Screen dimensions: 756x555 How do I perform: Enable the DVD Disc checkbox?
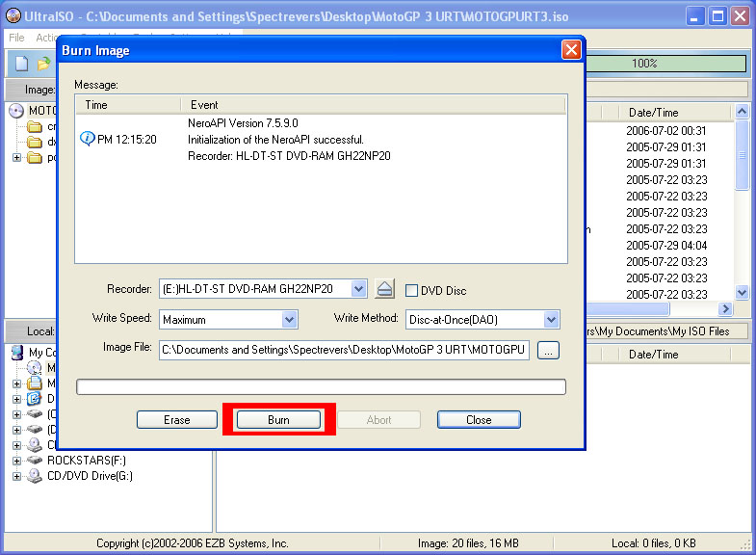(x=411, y=290)
